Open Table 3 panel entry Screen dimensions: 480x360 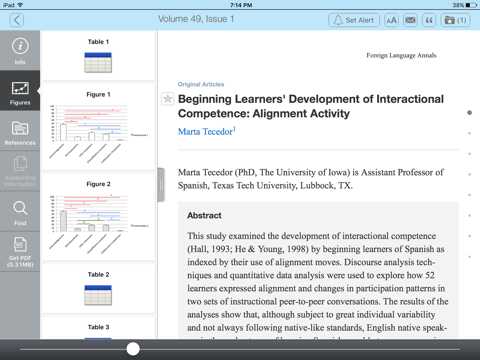(98, 328)
